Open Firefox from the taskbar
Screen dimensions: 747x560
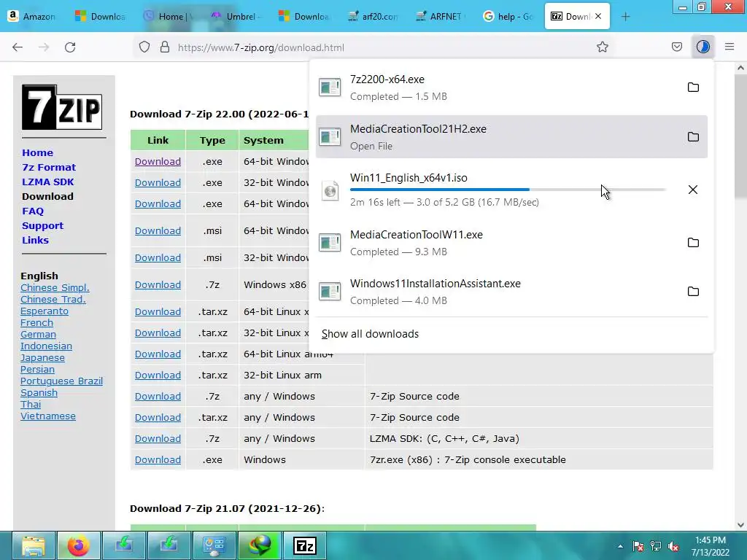coord(78,545)
